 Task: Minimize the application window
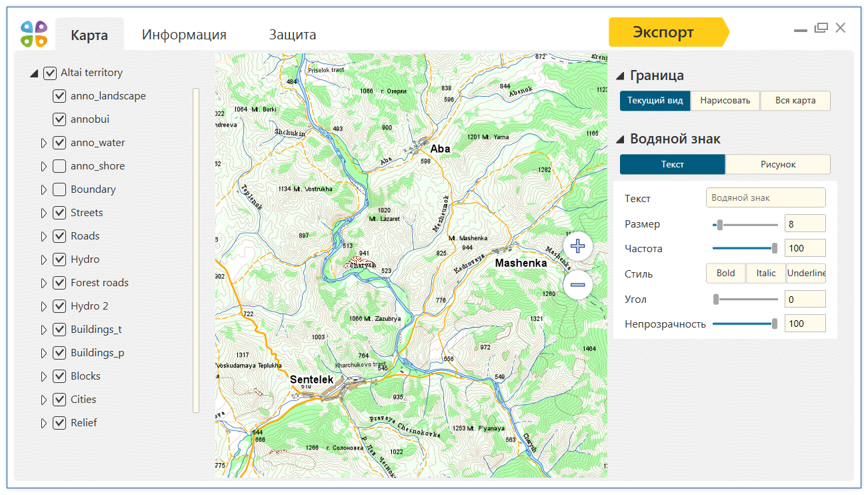click(801, 30)
